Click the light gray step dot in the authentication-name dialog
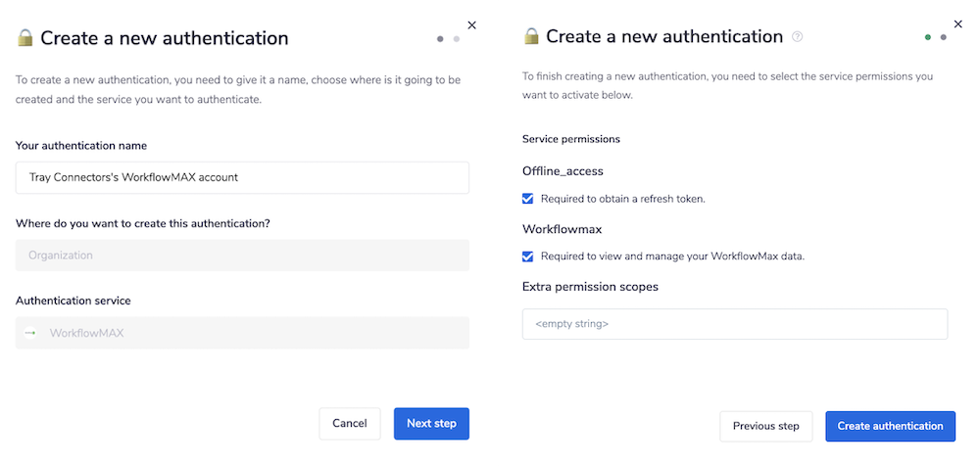 tap(456, 39)
